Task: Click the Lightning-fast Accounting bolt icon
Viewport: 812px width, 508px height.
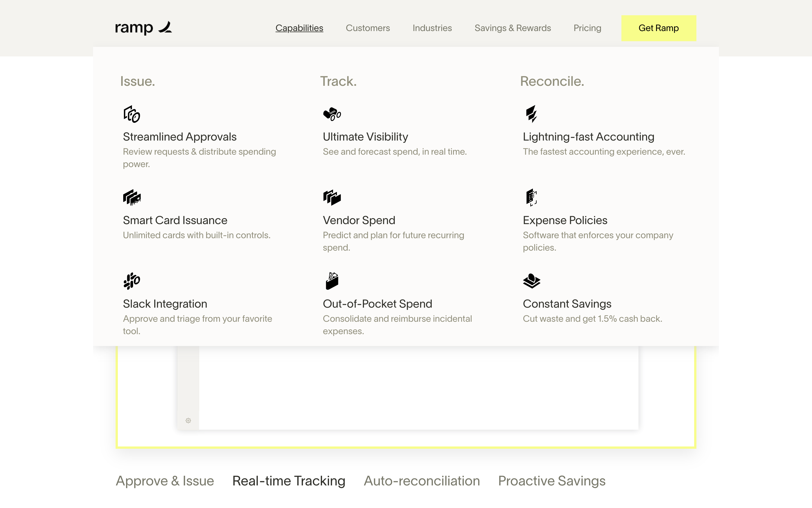Action: [531, 114]
